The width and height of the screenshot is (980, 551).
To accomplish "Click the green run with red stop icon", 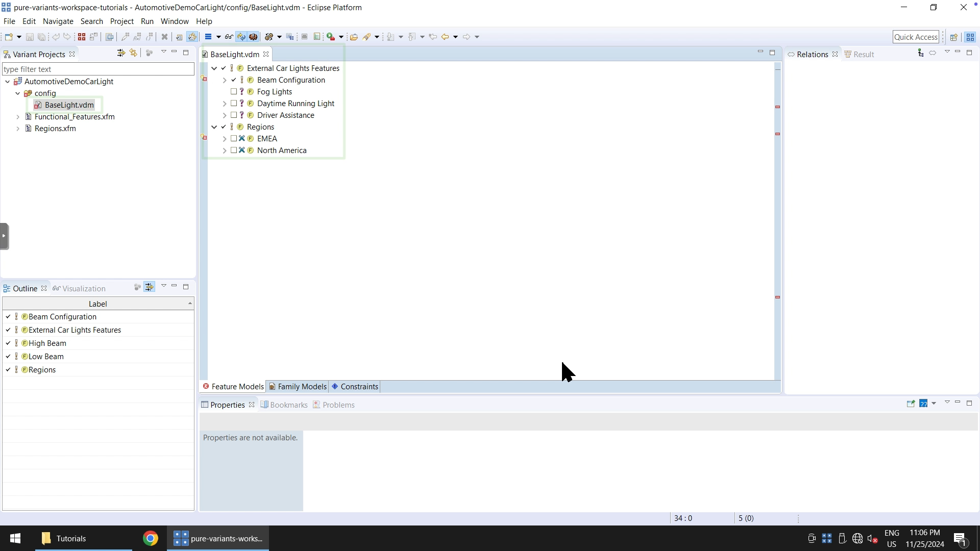I will click(331, 37).
